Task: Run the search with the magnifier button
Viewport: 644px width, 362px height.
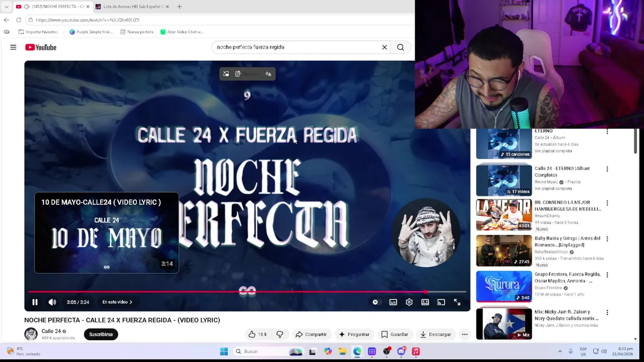Action: [400, 47]
